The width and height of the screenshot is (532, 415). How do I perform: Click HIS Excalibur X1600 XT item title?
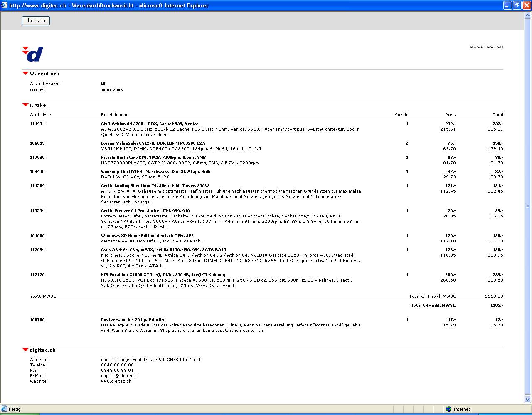[x=163, y=275]
